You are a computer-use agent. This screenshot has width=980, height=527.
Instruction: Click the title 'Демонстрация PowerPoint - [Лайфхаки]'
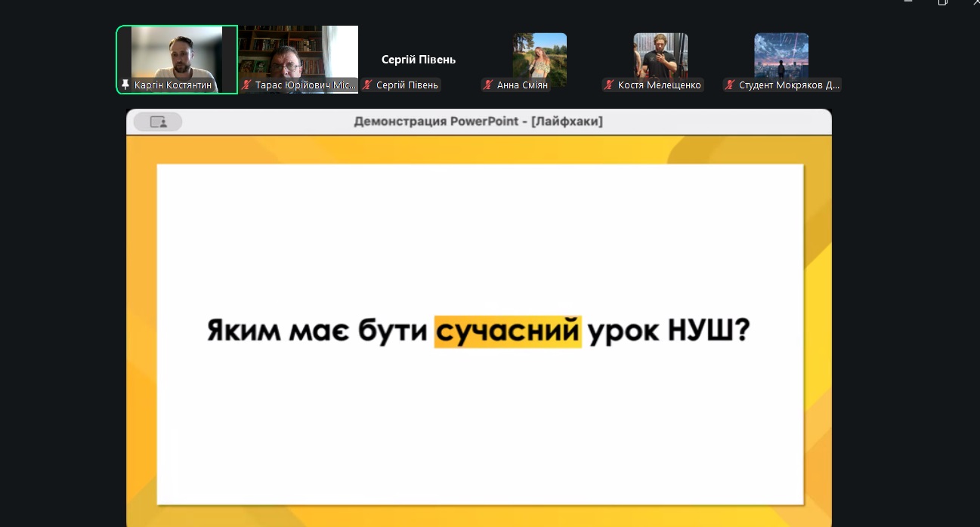478,122
